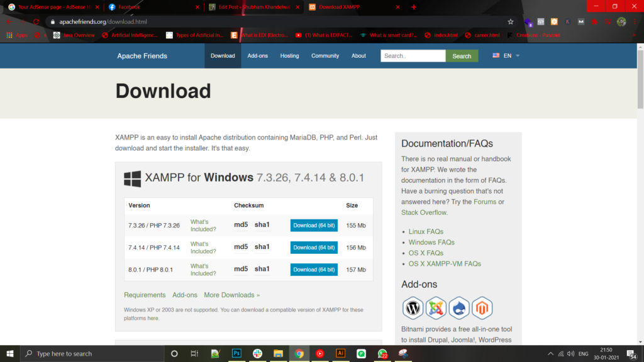The image size is (644, 362).
Task: Download XAMPP 7.4.14 (64 bit)
Action: [x=314, y=248]
